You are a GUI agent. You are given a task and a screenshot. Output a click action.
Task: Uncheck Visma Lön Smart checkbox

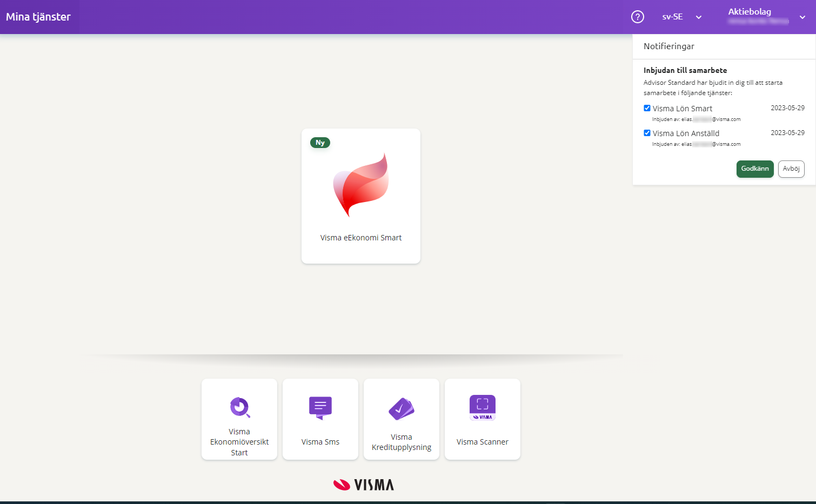point(647,108)
